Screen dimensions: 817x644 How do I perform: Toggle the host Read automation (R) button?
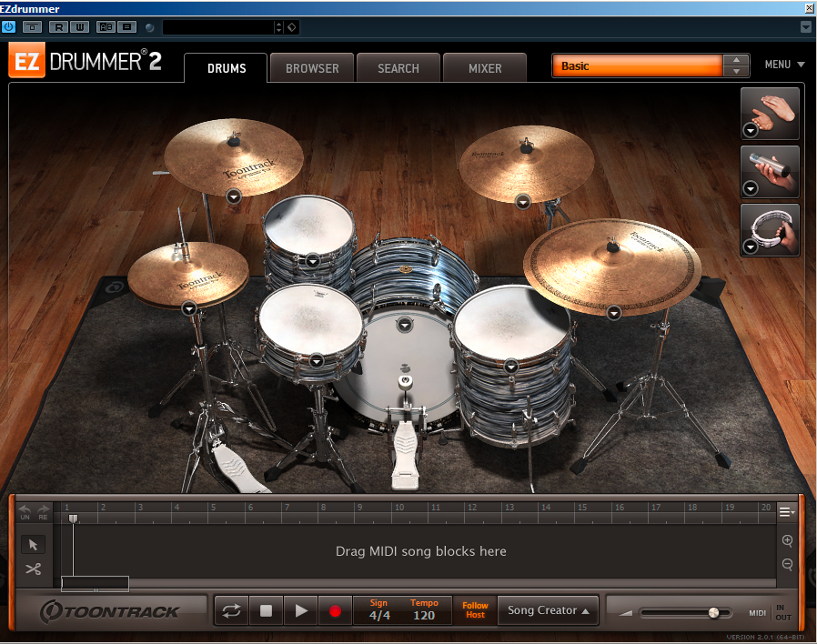pyautogui.click(x=59, y=27)
